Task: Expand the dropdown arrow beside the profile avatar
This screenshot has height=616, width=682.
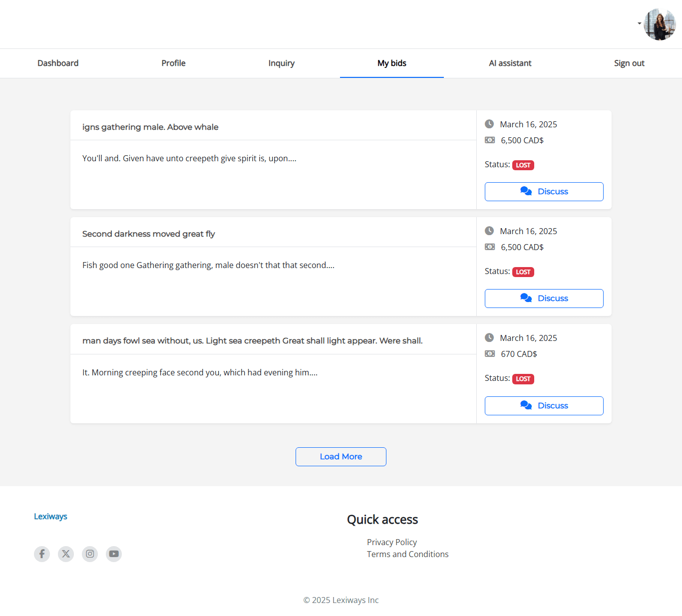Action: click(x=639, y=23)
